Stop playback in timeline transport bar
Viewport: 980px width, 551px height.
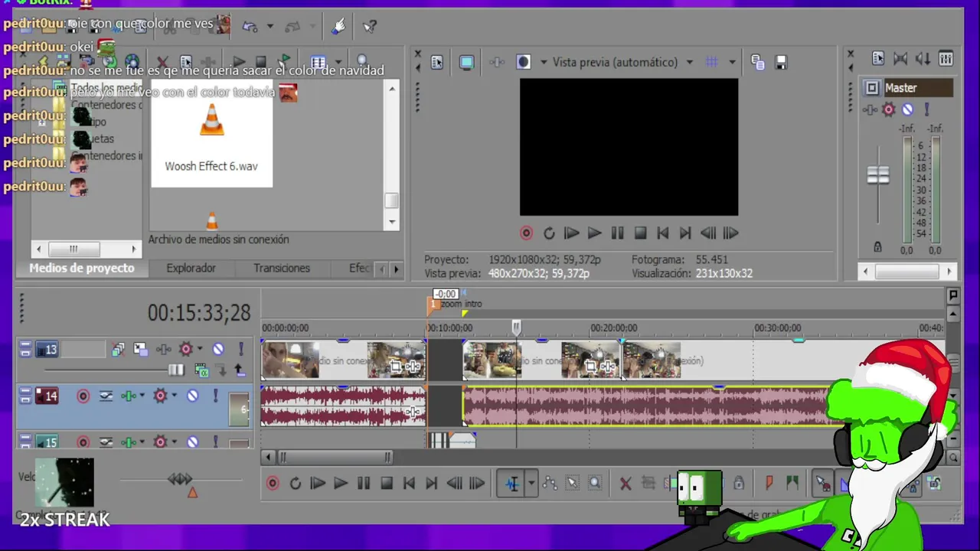tap(386, 484)
